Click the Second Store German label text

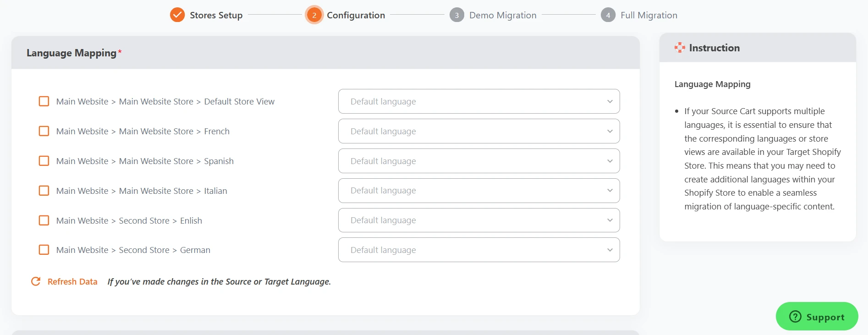click(x=133, y=250)
